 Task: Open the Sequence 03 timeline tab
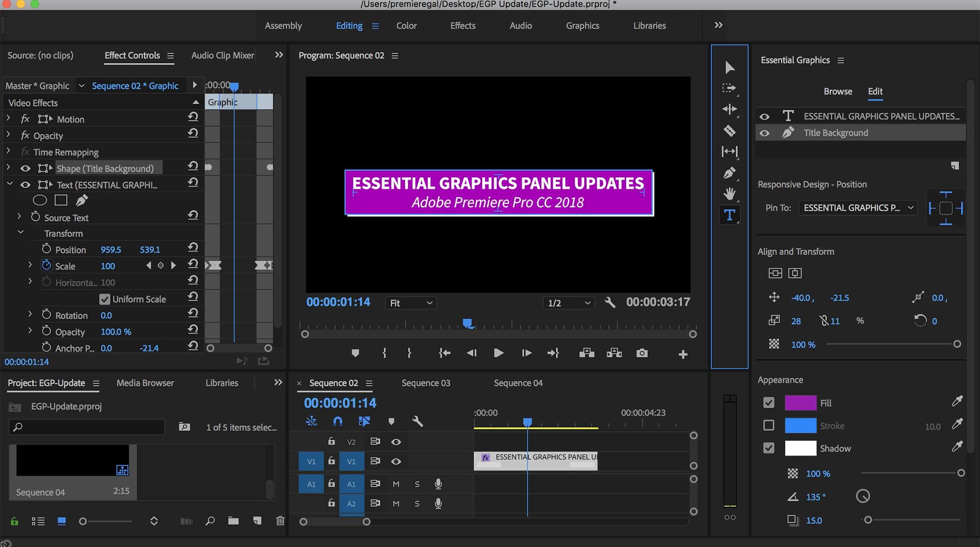[x=426, y=383]
